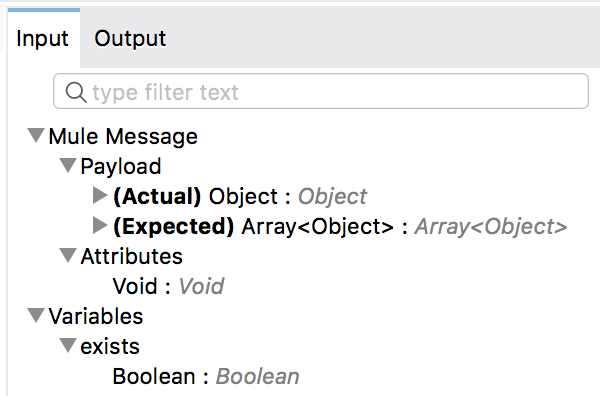Select the Void : Void item

coord(168,286)
